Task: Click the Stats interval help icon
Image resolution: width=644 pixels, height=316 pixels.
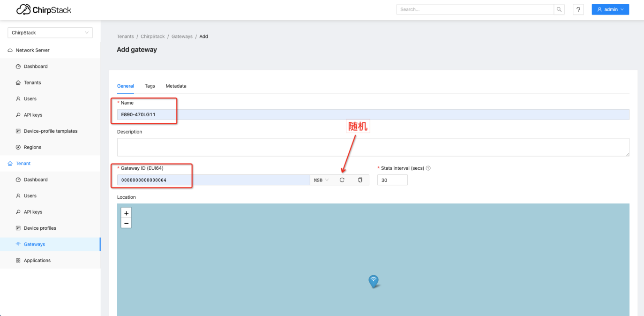Action: (427, 168)
